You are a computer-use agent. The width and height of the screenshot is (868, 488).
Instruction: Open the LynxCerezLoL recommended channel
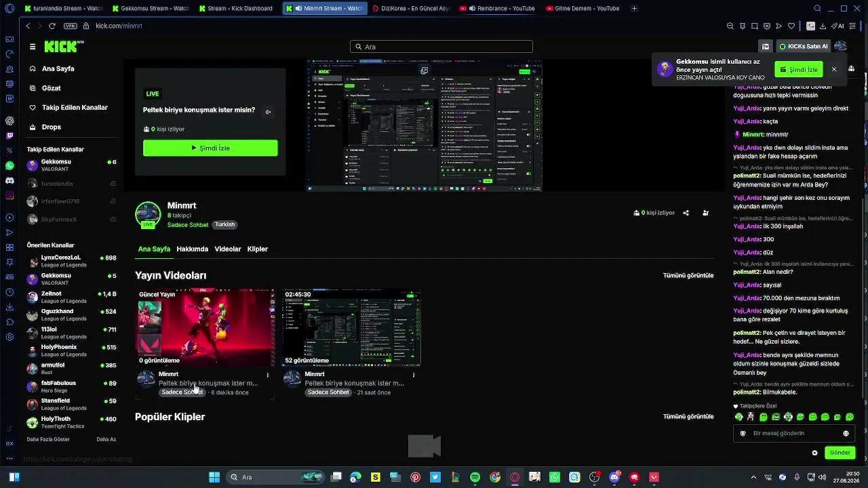[71, 261]
